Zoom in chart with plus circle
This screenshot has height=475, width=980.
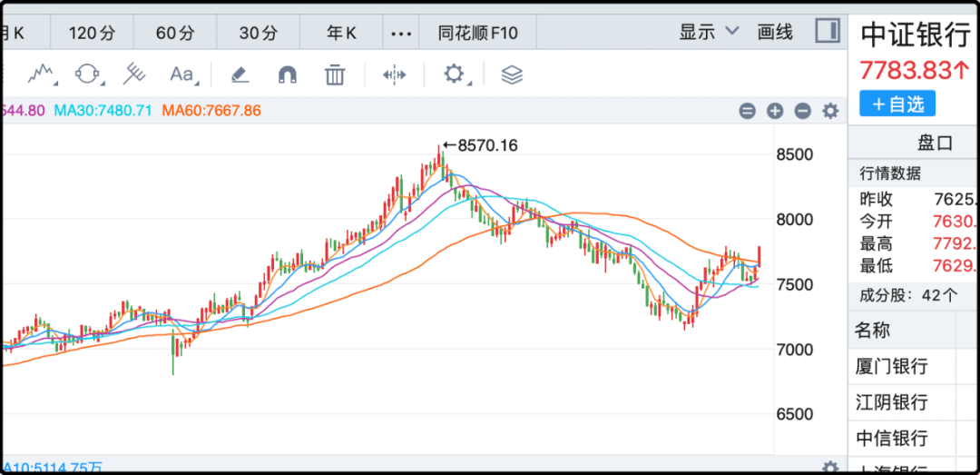tap(775, 112)
